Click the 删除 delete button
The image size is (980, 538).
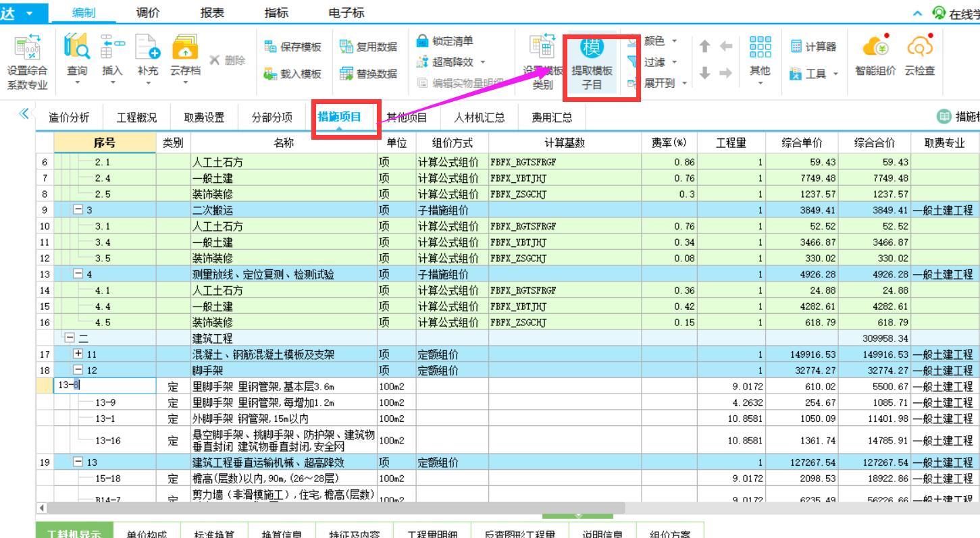227,60
